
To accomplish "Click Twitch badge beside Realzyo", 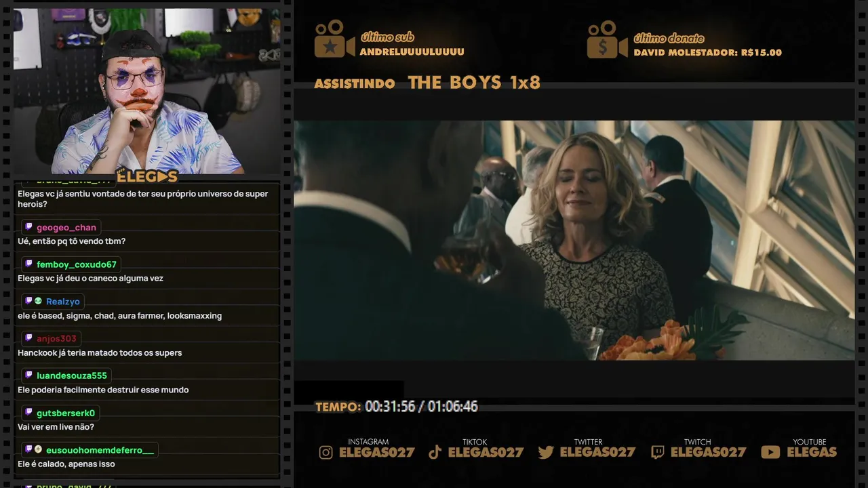I will point(28,301).
